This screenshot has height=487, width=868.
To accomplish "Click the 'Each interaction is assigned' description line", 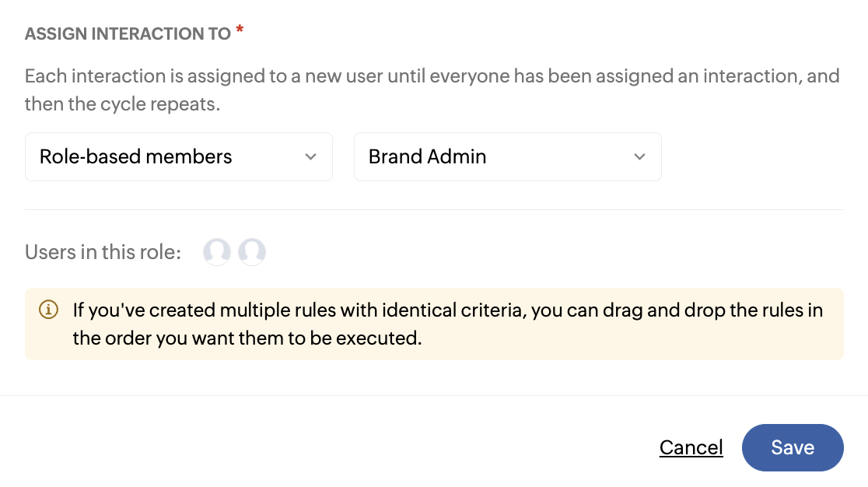I will [432, 76].
